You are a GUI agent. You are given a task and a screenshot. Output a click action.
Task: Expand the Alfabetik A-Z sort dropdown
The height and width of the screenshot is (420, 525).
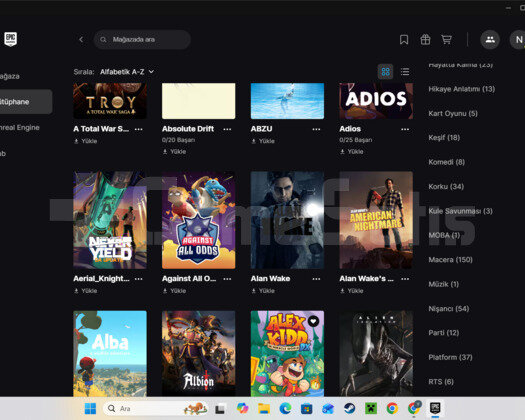[127, 72]
